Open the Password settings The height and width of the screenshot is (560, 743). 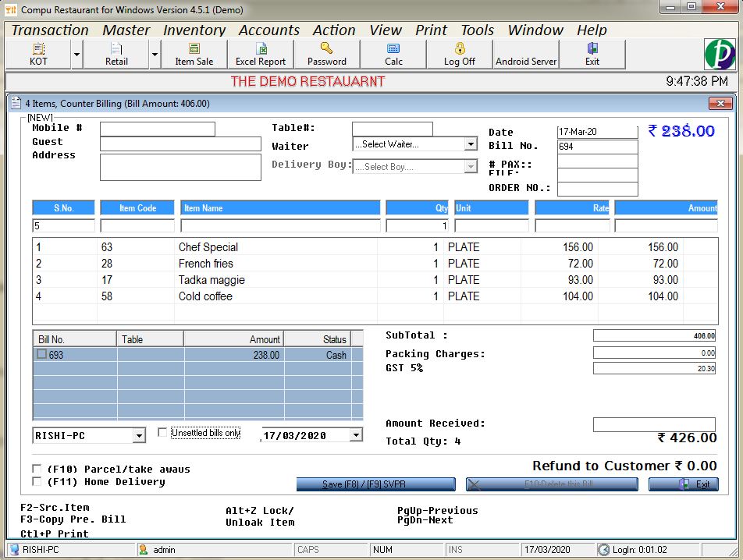327,55
